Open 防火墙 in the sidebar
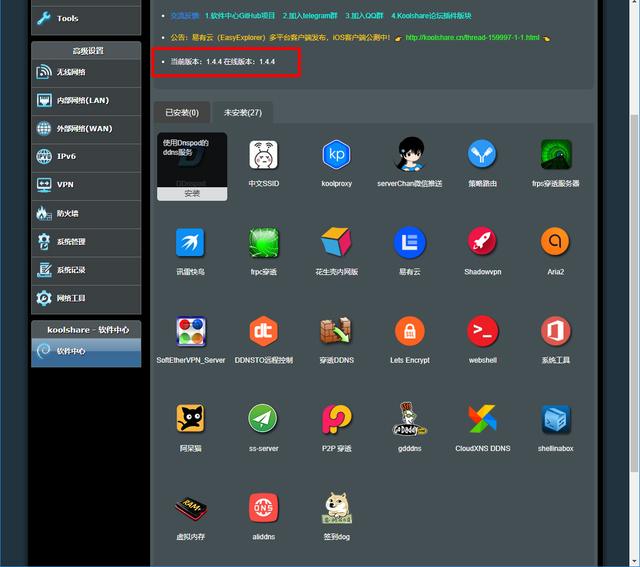Viewport: 640px width, 567px height. (x=86, y=213)
